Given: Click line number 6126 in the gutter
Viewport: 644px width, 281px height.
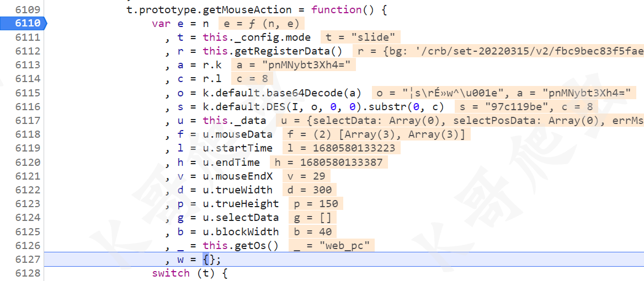Looking at the screenshot, I should [28, 245].
